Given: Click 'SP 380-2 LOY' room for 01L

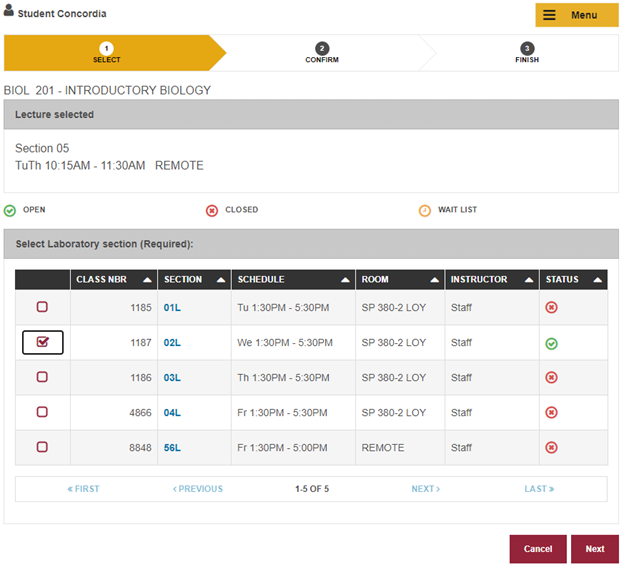Looking at the screenshot, I should pos(394,308).
